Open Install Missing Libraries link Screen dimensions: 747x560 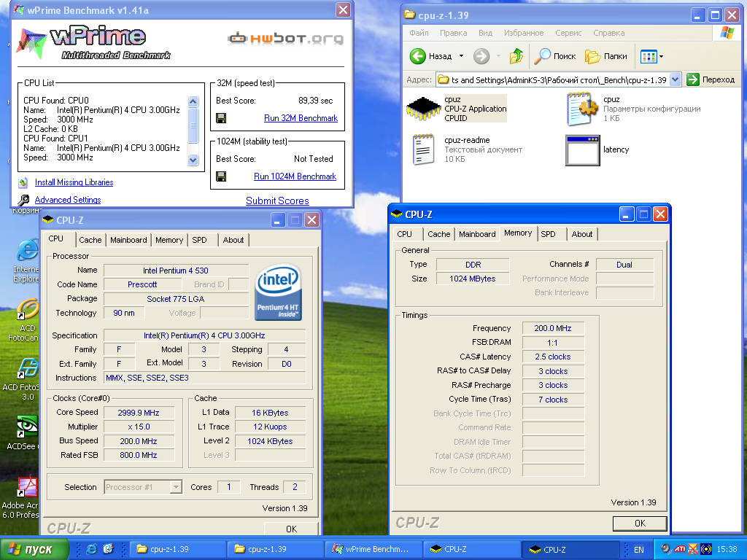pos(74,182)
